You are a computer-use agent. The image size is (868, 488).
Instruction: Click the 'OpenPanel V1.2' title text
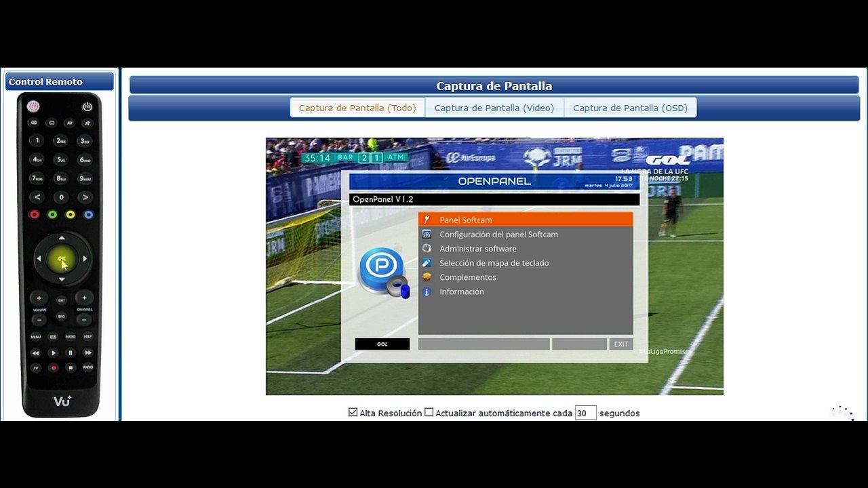coord(382,199)
